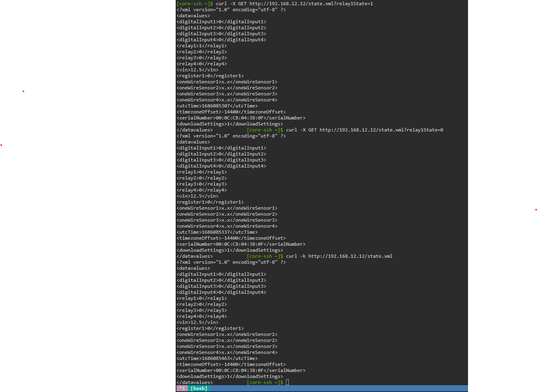
Task: Click the *1 window index in status bar
Action: point(182,388)
